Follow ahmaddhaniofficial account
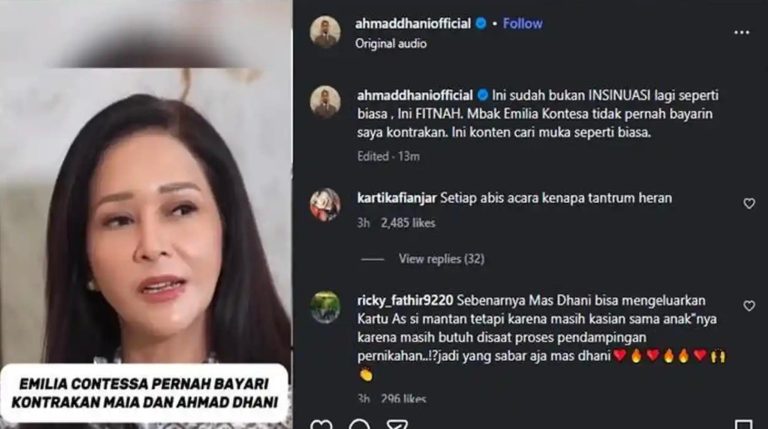 (523, 24)
